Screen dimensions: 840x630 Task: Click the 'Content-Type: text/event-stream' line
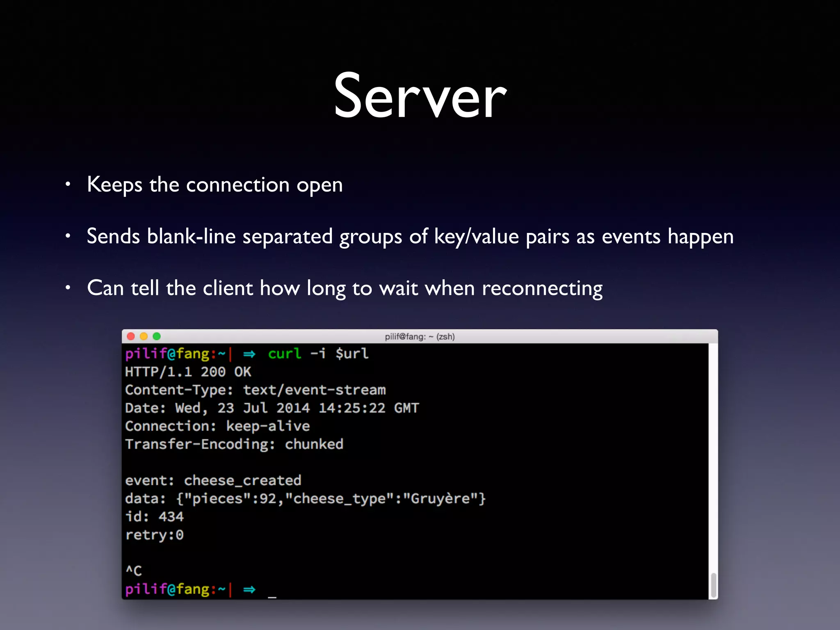click(255, 390)
